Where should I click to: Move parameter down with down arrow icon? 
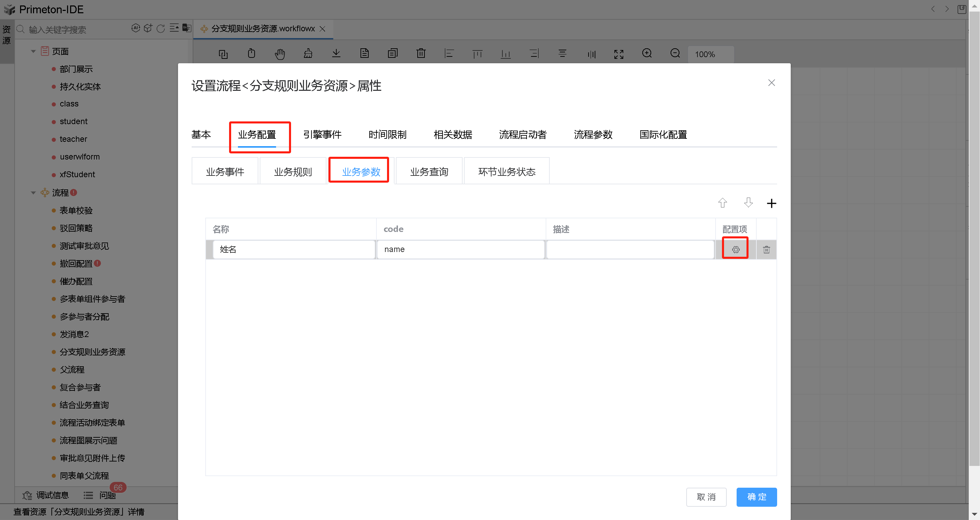pyautogui.click(x=748, y=203)
